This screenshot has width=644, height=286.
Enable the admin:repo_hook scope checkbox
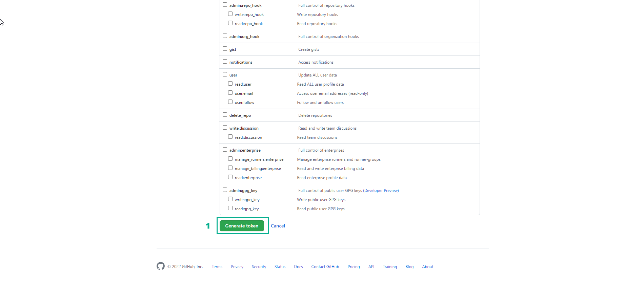click(225, 5)
